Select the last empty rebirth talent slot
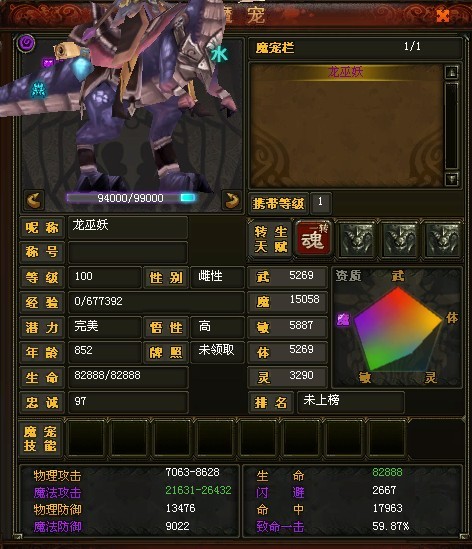472x549 pixels. pyautogui.click(x=443, y=239)
